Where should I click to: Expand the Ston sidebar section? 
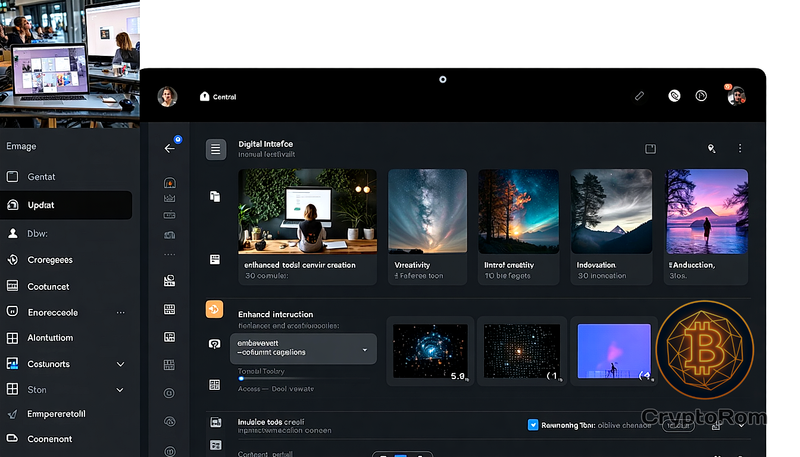point(121,390)
